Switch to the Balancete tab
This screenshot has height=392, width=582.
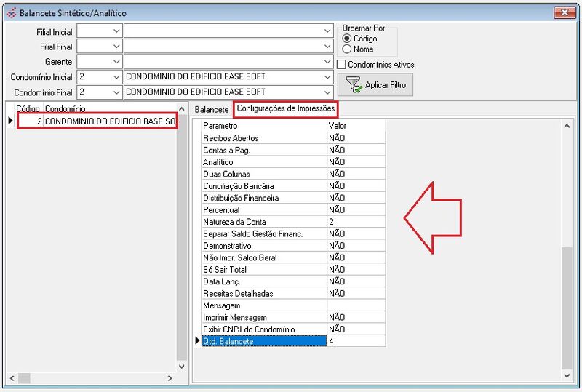point(212,109)
